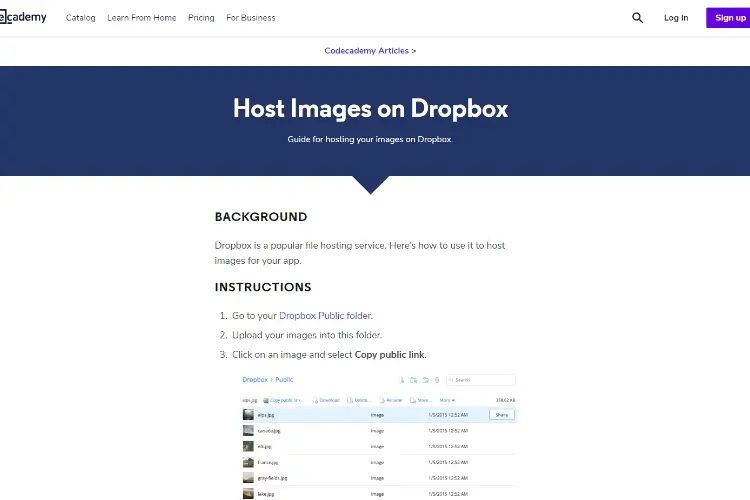The width and height of the screenshot is (750, 500).
Task: Click the purple Sign up button
Action: click(728, 18)
